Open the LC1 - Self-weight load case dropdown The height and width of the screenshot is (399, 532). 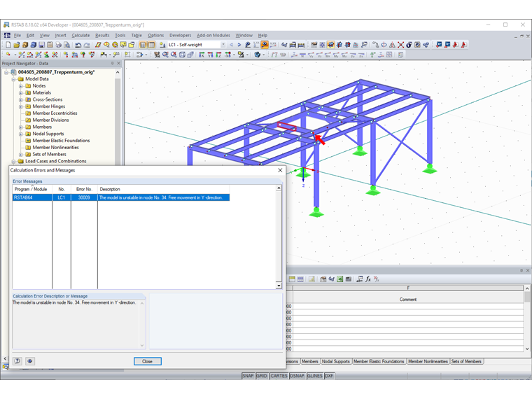pos(223,45)
